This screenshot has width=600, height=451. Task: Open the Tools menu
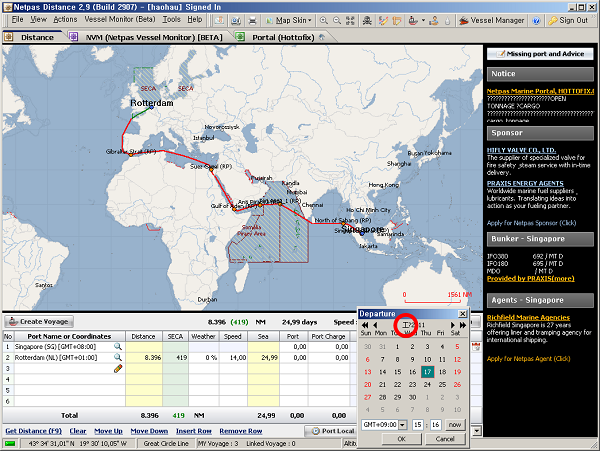171,19
